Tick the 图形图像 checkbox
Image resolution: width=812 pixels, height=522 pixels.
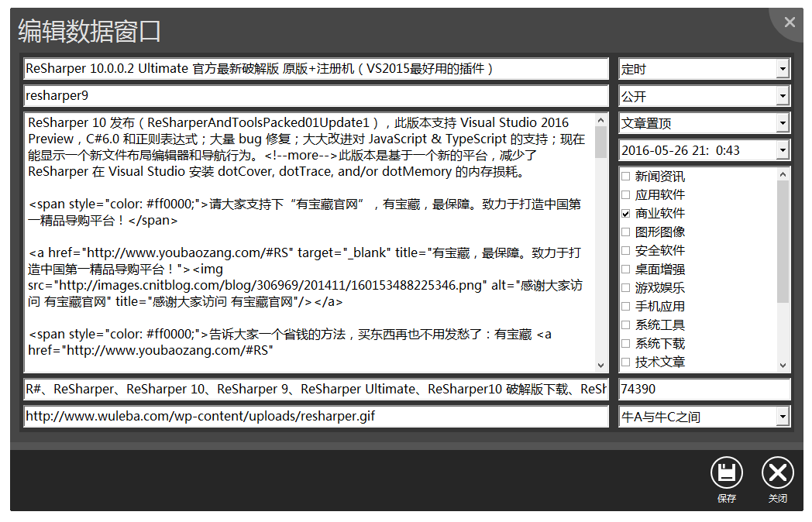click(x=625, y=232)
